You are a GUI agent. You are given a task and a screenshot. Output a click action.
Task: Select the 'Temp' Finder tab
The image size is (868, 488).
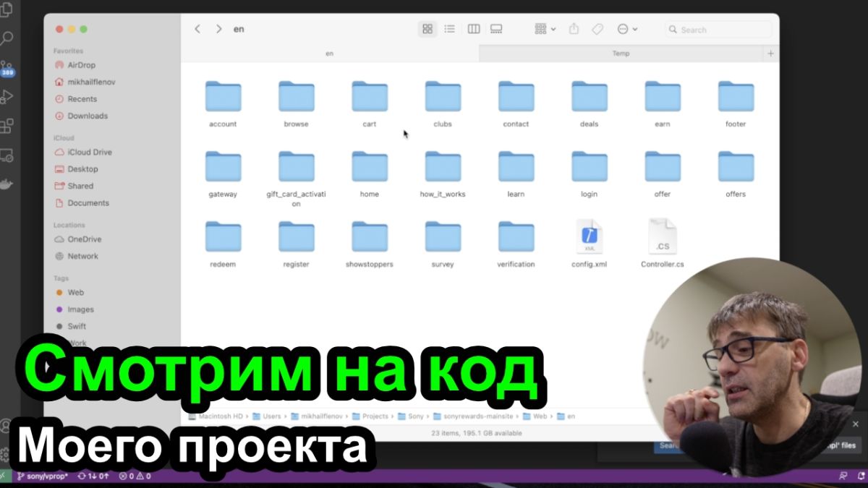[621, 53]
